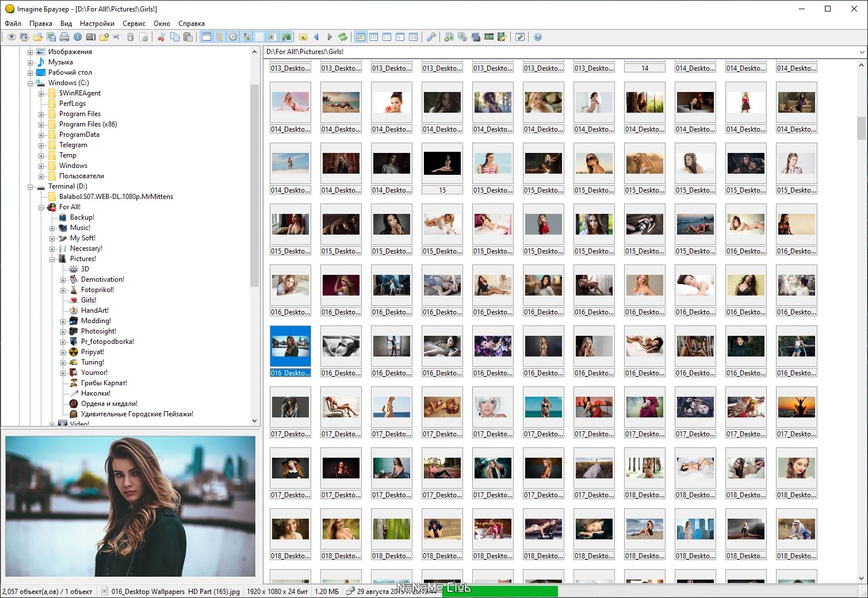Toggle the preview panel eye button
Image resolution: width=868 pixels, height=598 pixels.
(246, 37)
